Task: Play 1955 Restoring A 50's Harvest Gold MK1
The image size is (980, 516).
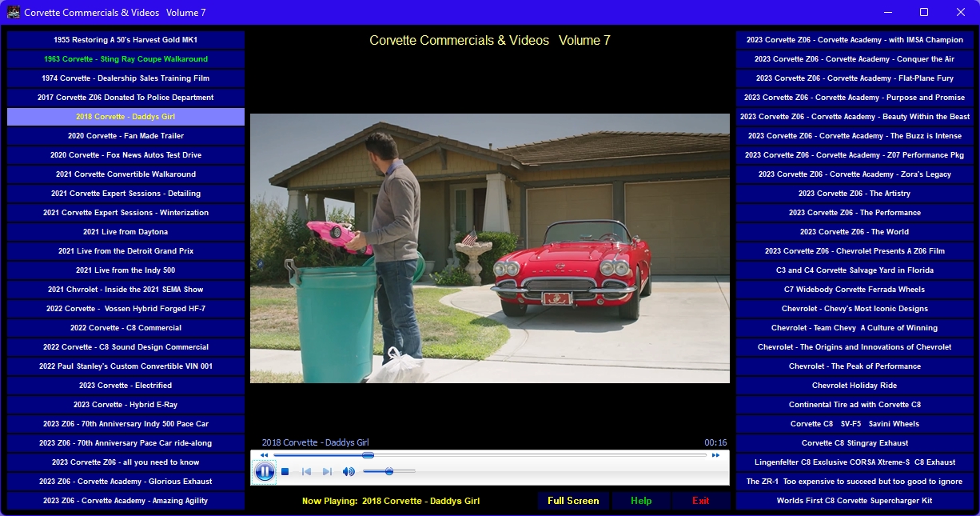Action: (x=125, y=40)
